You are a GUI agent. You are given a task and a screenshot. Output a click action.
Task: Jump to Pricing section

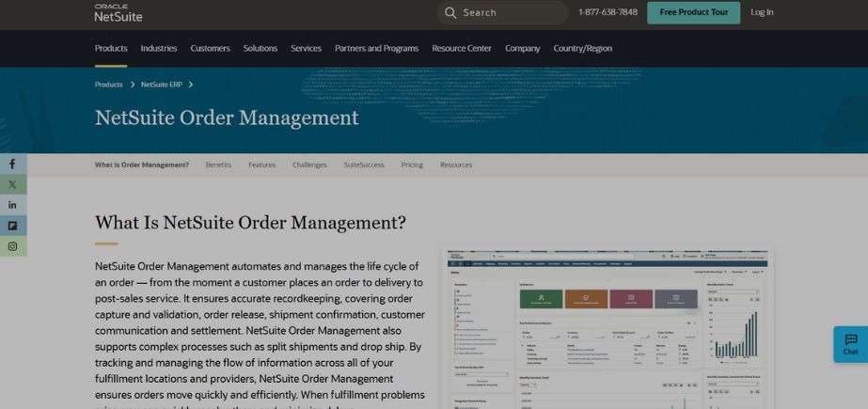pyautogui.click(x=412, y=165)
